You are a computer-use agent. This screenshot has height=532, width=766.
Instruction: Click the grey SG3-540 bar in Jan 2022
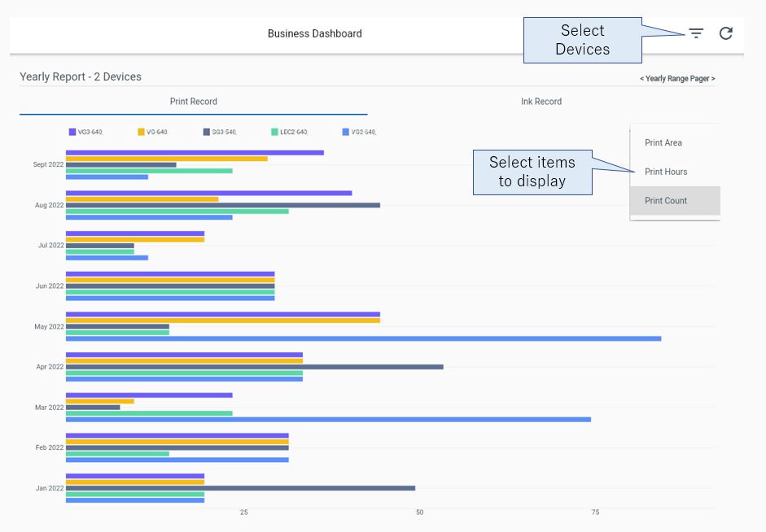240,488
